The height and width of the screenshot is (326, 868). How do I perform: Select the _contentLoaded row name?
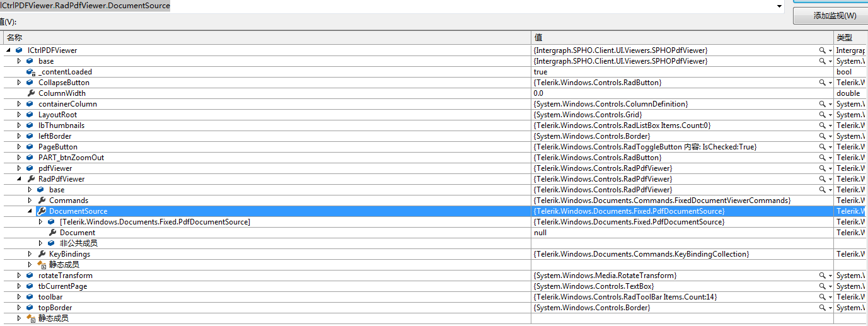tap(65, 72)
